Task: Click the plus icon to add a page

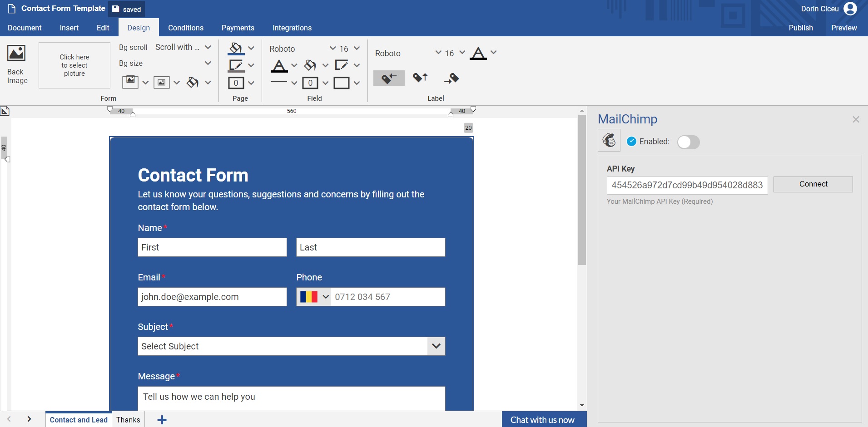Action: tap(162, 420)
